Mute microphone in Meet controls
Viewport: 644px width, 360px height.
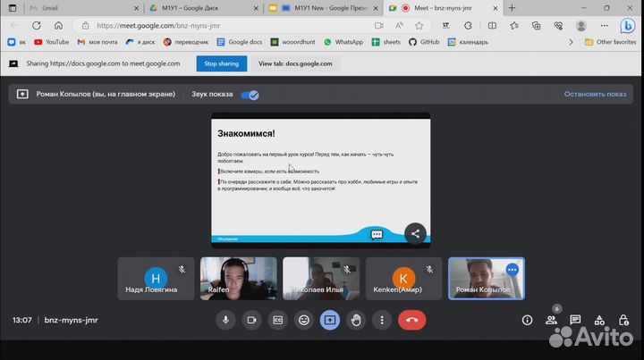pyautogui.click(x=225, y=320)
